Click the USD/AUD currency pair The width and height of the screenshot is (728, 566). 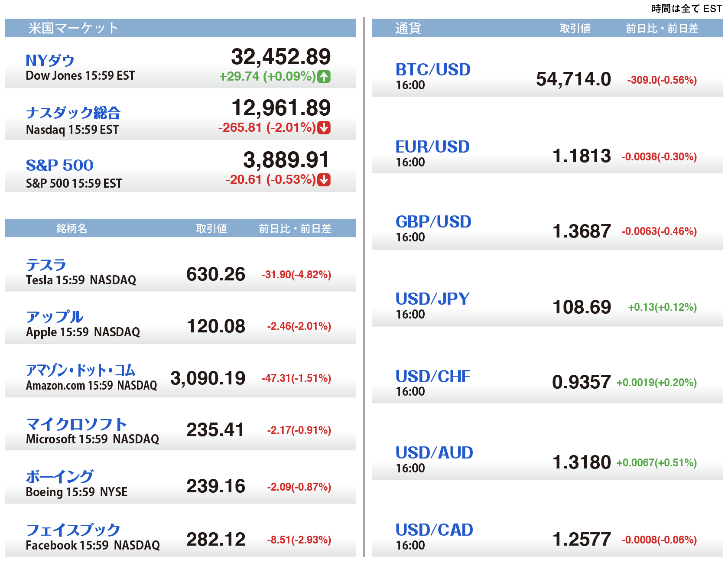tap(434, 453)
